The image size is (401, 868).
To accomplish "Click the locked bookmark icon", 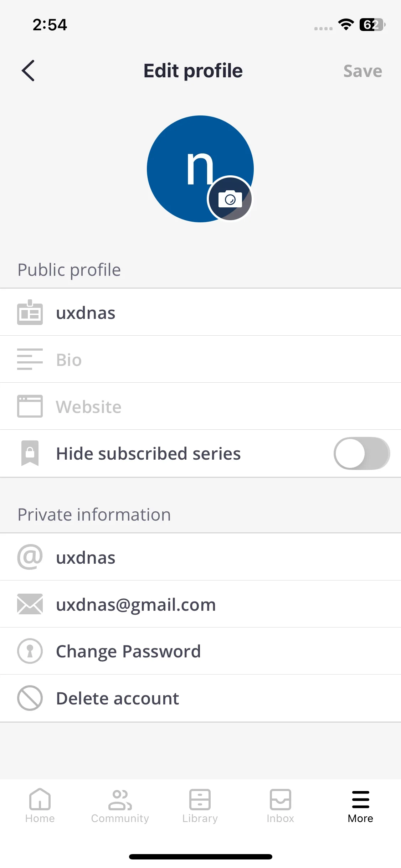I will point(30,453).
